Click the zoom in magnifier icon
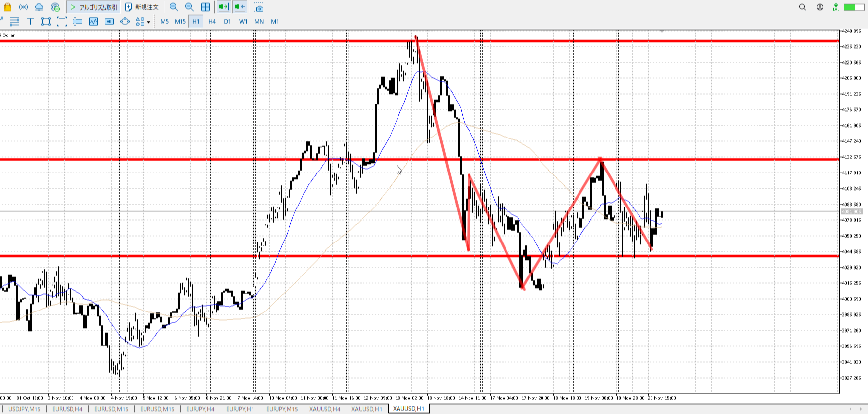Image resolution: width=868 pixels, height=414 pixels. click(174, 7)
